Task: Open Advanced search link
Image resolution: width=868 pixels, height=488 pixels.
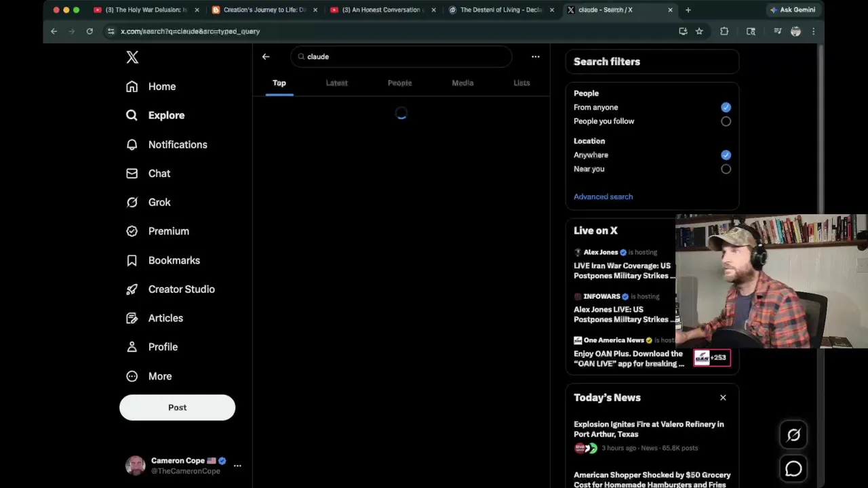Action: pyautogui.click(x=603, y=197)
